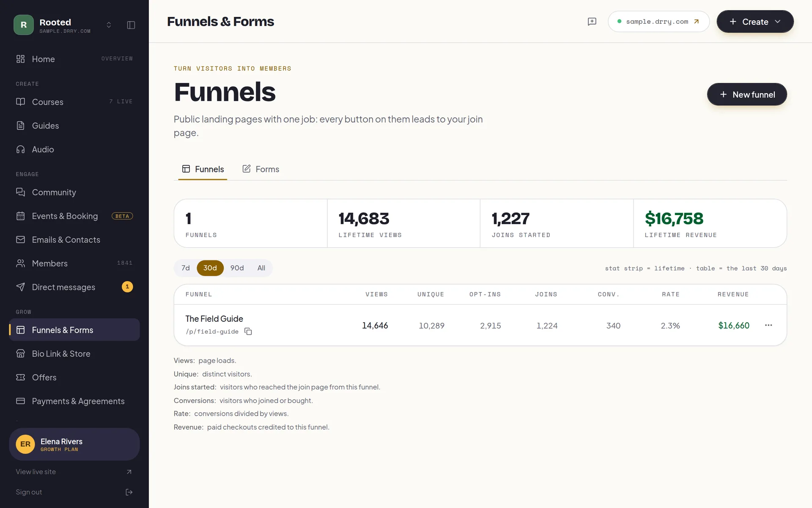Image resolution: width=812 pixels, height=508 pixels.
Task: Click the New funnel button
Action: tap(747, 94)
